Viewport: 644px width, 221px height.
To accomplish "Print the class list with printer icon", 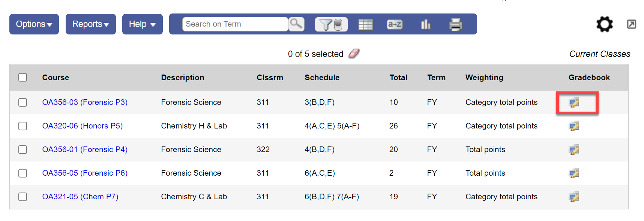I will click(456, 24).
